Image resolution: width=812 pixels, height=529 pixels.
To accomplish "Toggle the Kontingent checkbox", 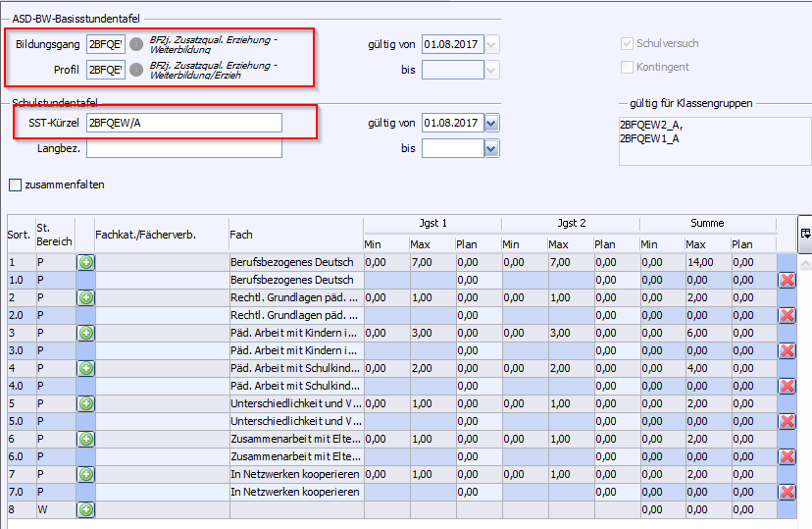I will point(628,67).
